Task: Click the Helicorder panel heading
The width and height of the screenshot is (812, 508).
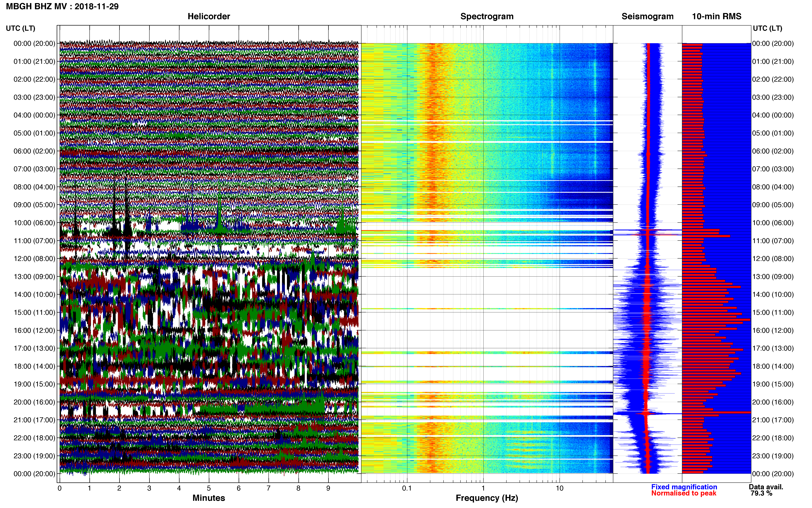Action: [209, 16]
